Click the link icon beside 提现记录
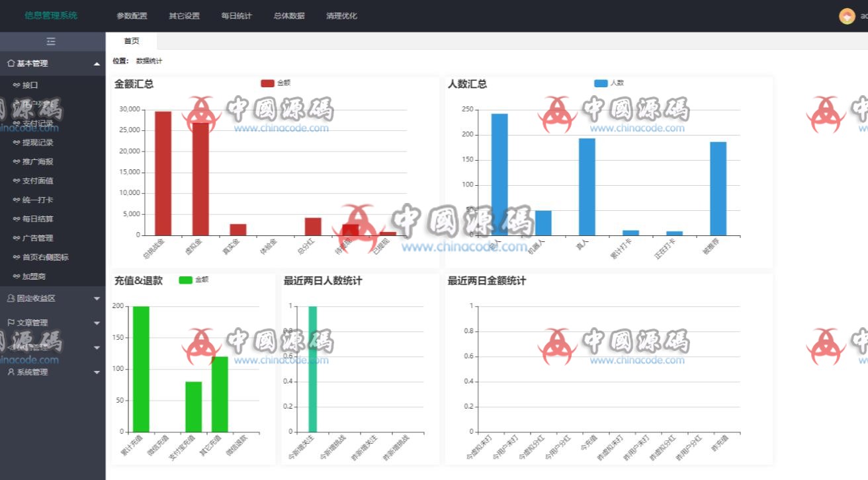This screenshot has height=480, width=868. pos(17,143)
